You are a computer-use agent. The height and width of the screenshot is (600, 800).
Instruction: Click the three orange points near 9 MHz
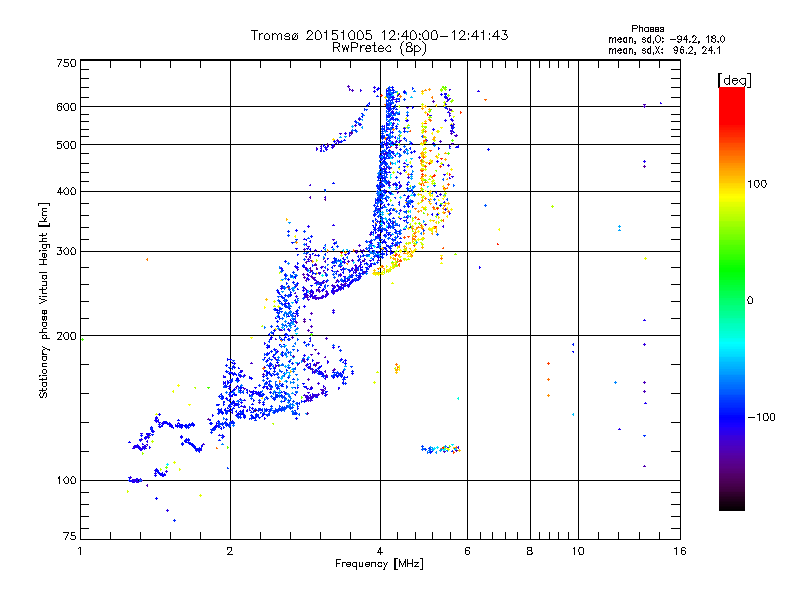point(548,380)
